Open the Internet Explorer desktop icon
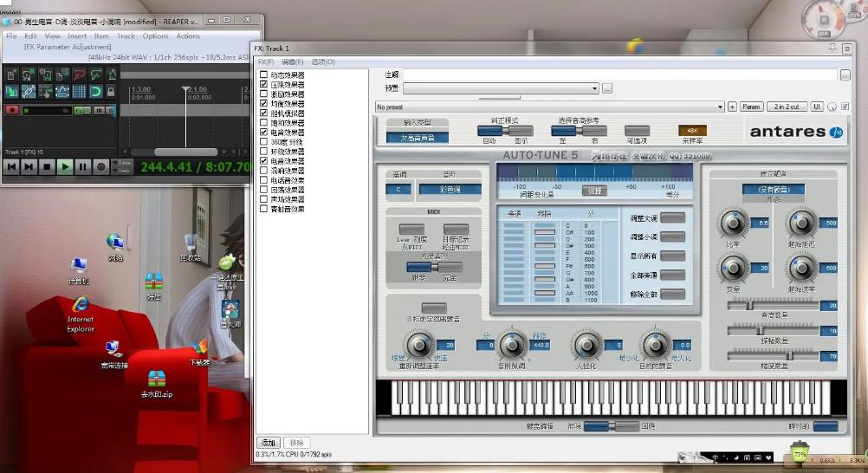This screenshot has height=473, width=868. (81, 314)
